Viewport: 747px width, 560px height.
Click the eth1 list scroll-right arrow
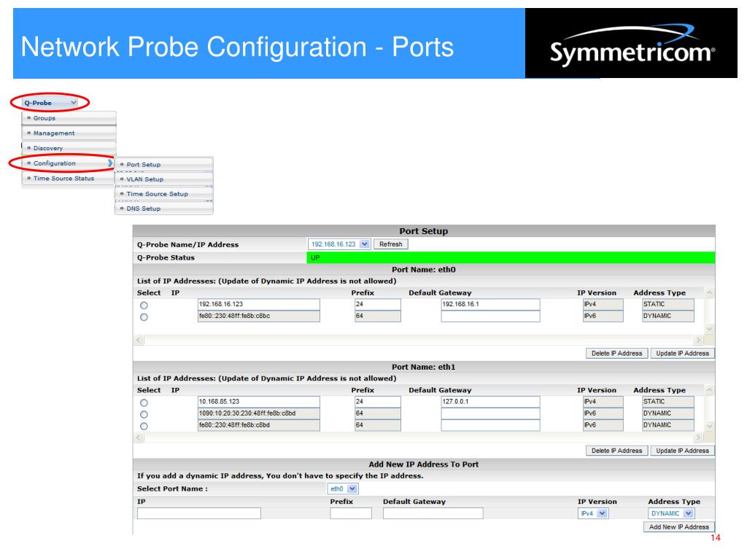[x=698, y=437]
